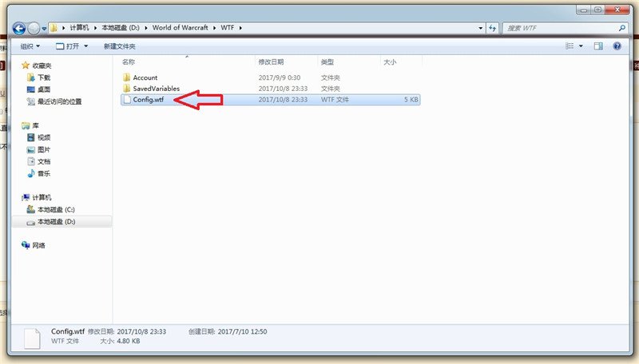
Task: Sort by 修改日期 (Date modified) column
Action: 272,61
